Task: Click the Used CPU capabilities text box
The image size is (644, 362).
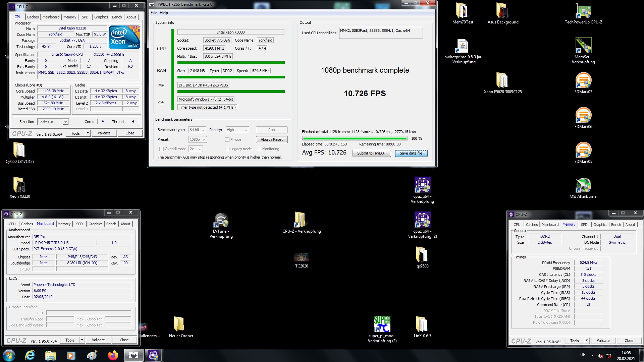Action: 381,33
